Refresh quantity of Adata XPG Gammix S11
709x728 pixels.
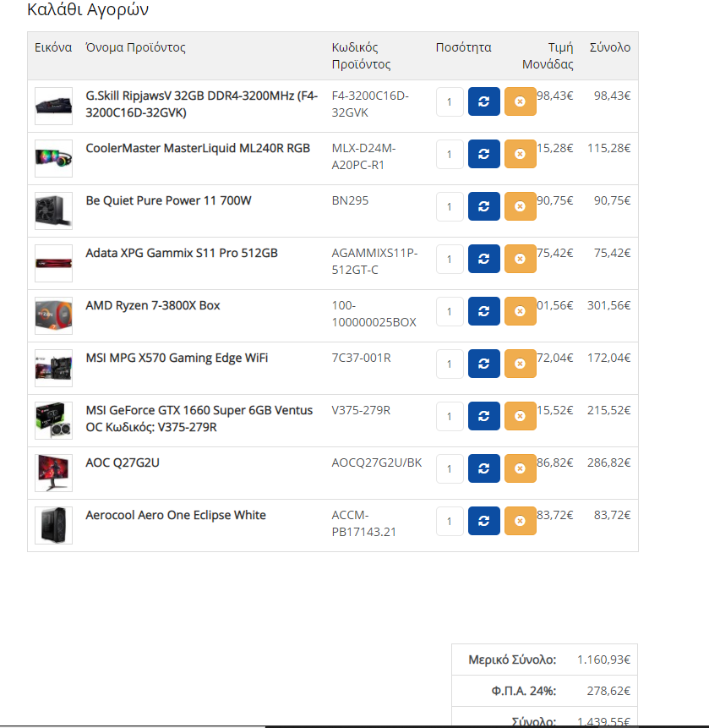(484, 259)
